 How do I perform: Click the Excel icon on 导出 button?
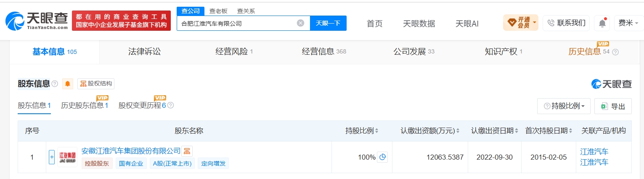(x=605, y=106)
